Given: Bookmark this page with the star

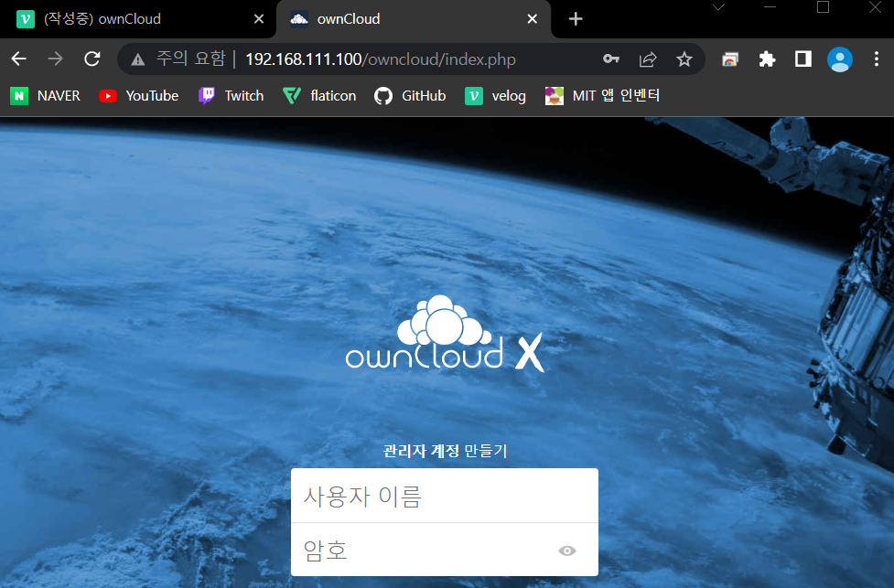Looking at the screenshot, I should (684, 59).
